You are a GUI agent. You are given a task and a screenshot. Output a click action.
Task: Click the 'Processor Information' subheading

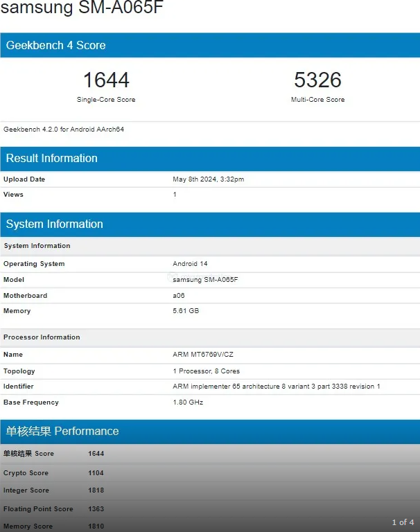click(210, 337)
